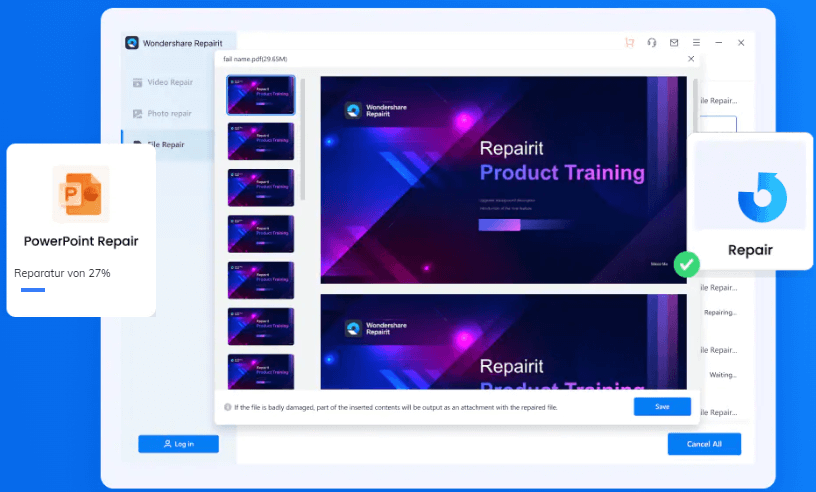Click the first large slide preview

pos(503,180)
